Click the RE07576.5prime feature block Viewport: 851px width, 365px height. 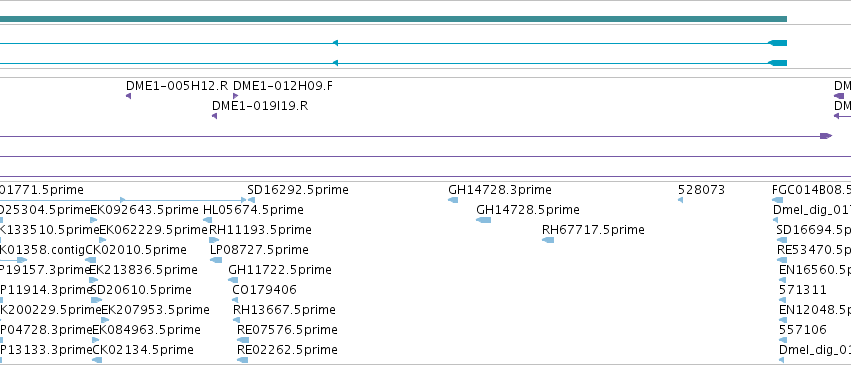pos(243,340)
